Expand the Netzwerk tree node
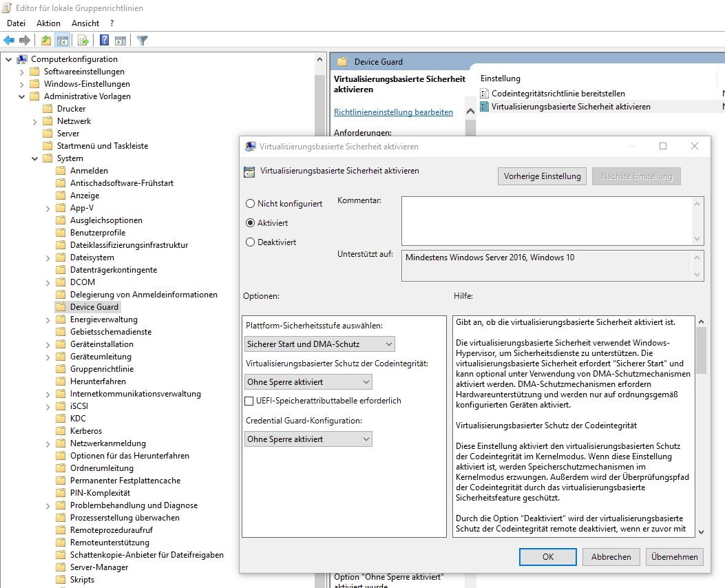Screen dimensions: 725x588 pyautogui.click(x=35, y=121)
